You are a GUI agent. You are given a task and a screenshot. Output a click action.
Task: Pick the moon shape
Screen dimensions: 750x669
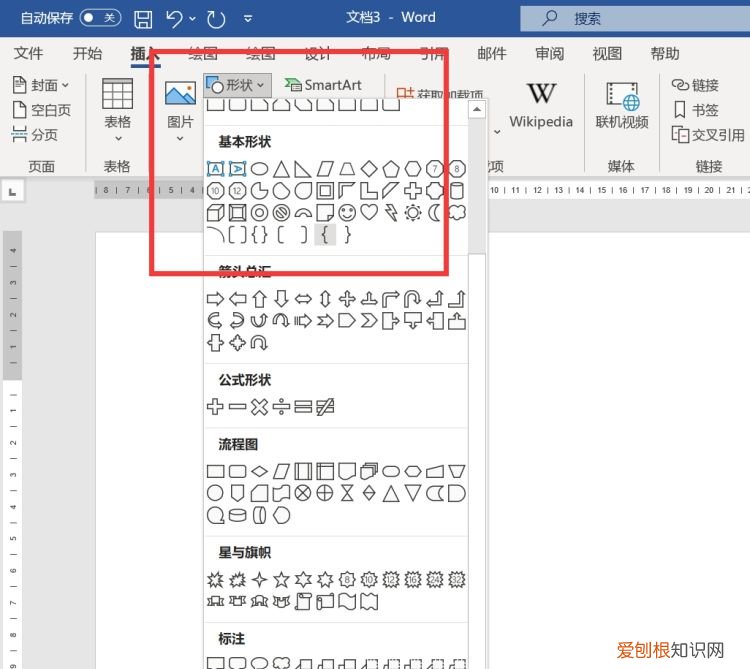pyautogui.click(x=435, y=213)
